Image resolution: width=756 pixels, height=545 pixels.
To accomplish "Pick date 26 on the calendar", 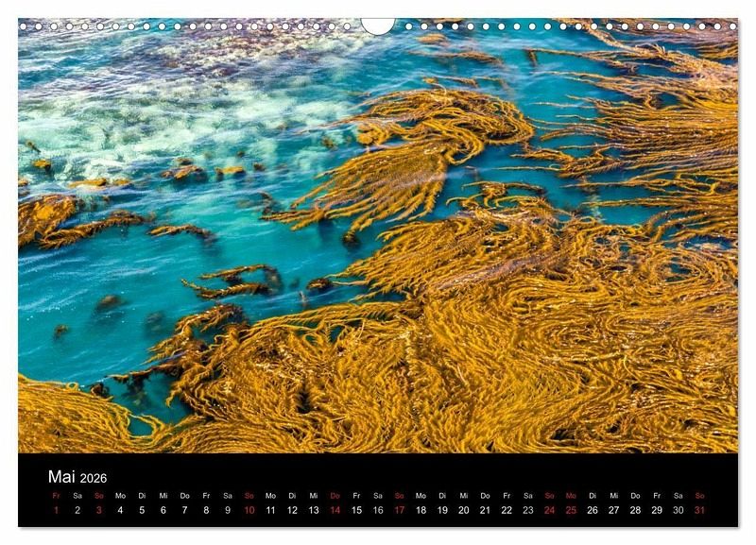I will pos(593,510).
